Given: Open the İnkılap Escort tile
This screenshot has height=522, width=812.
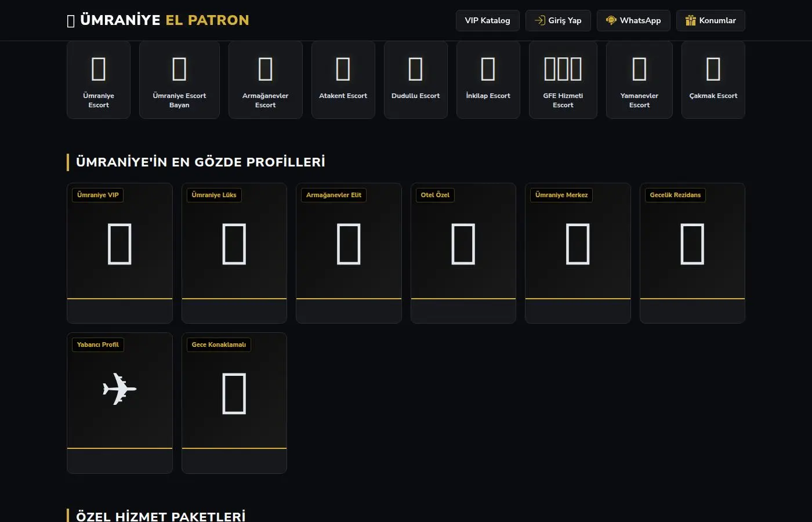Looking at the screenshot, I should tap(488, 80).
